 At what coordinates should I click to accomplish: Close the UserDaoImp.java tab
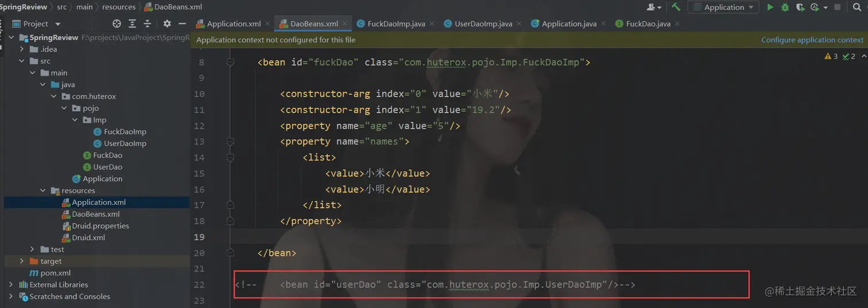coord(519,24)
